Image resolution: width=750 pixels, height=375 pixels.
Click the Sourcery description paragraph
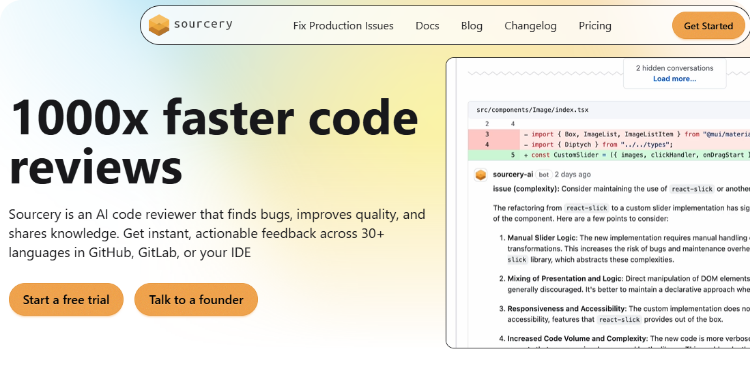(217, 233)
